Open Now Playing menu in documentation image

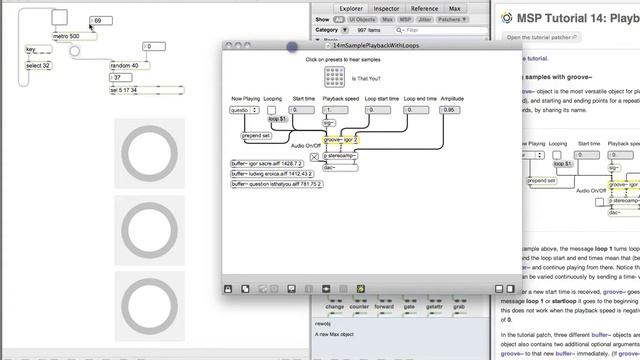click(532, 155)
